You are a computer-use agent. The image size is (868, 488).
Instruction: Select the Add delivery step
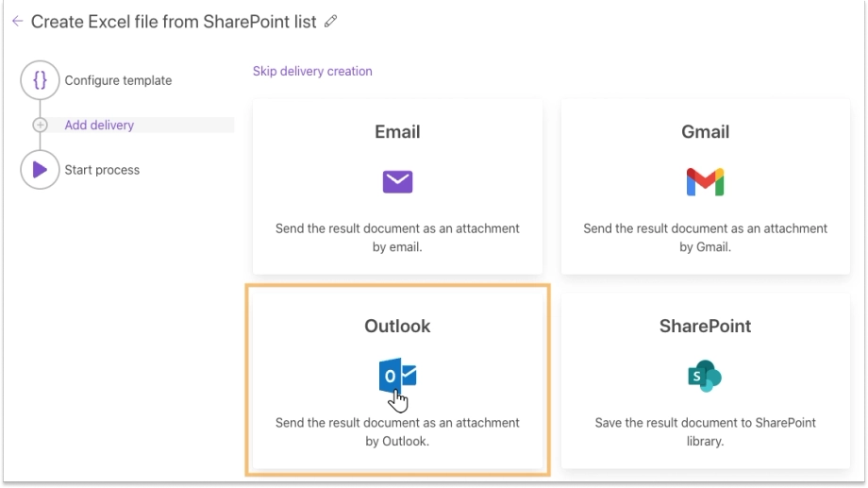click(x=99, y=126)
